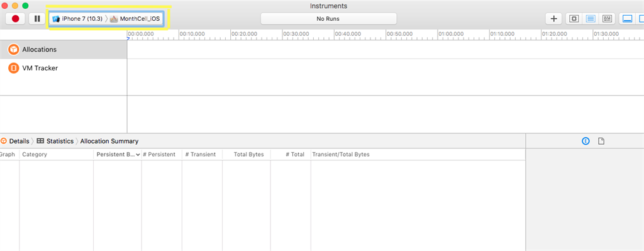Open the No Runs status field
Image resolution: width=644 pixels, height=251 pixels.
[x=328, y=18]
